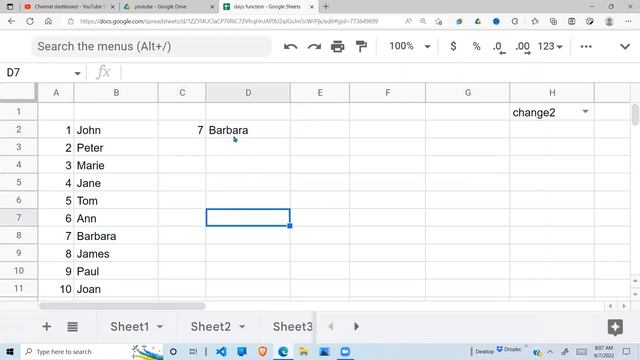Click the horizontal scrollbar thumb
Screen dimensions: 640x360
tap(122, 306)
